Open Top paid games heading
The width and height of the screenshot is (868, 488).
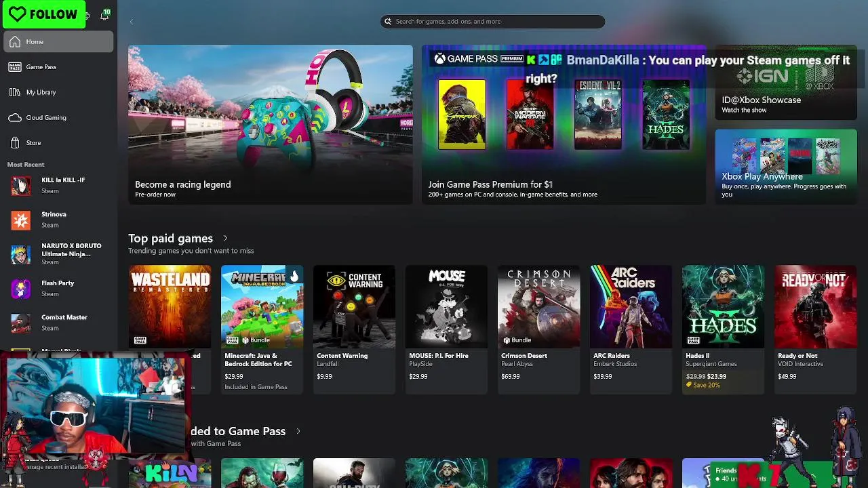[x=170, y=239]
